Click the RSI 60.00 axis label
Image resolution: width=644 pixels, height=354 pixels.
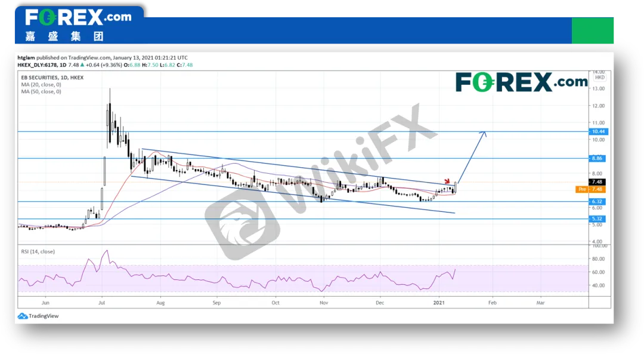[x=599, y=272]
